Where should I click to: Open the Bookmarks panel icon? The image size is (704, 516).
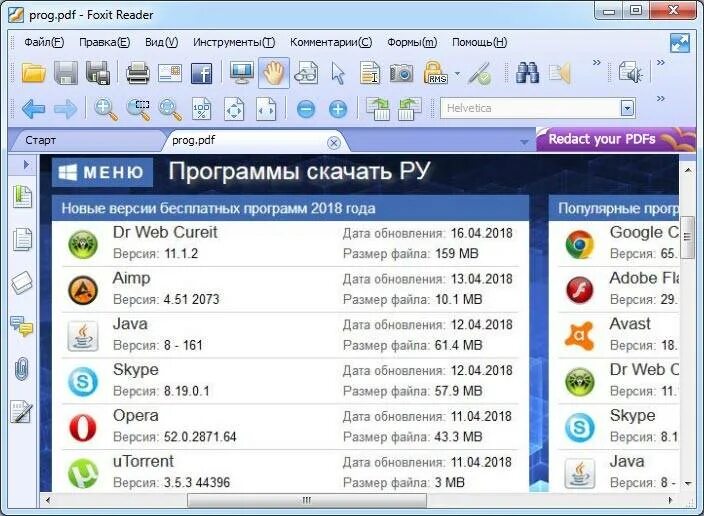22,197
